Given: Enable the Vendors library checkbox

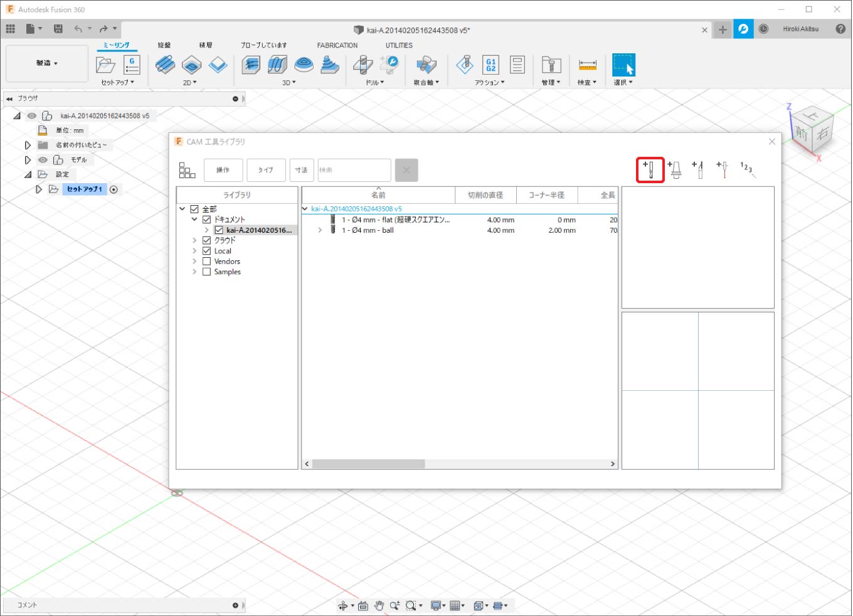Looking at the screenshot, I should coord(206,262).
